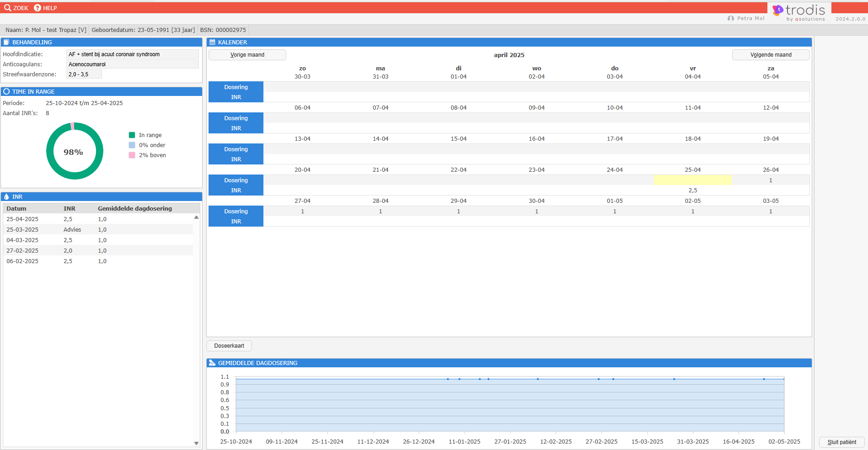Click INR value 2,5 on 25-04
Viewport: 868px width, 450px height.
(693, 190)
